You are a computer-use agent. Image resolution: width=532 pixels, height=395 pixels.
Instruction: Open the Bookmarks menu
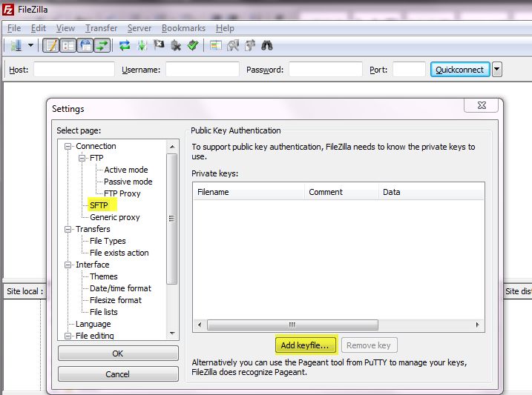coord(183,28)
